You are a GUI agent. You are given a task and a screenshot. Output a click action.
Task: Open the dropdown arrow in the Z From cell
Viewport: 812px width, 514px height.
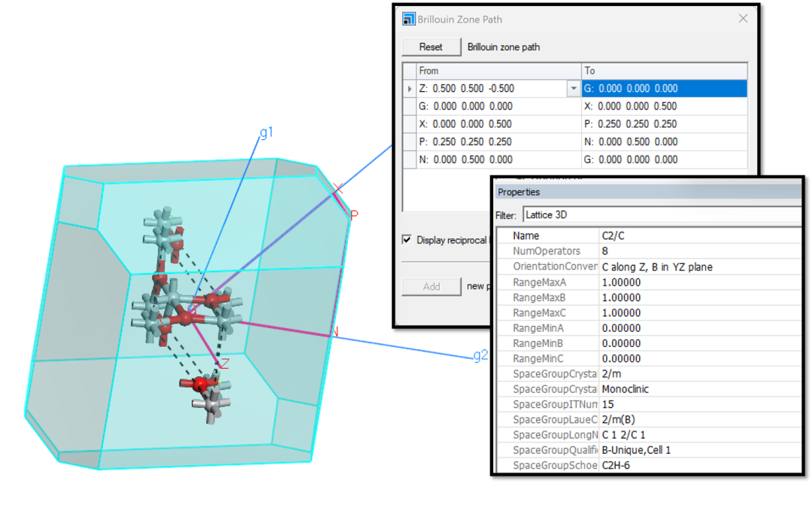[573, 89]
